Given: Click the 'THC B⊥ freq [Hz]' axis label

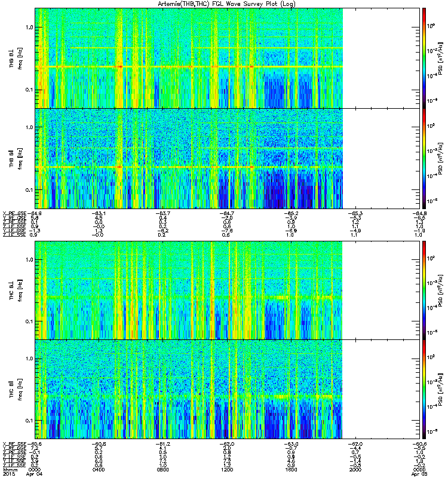Looking at the screenshot, I should tap(16, 290).
